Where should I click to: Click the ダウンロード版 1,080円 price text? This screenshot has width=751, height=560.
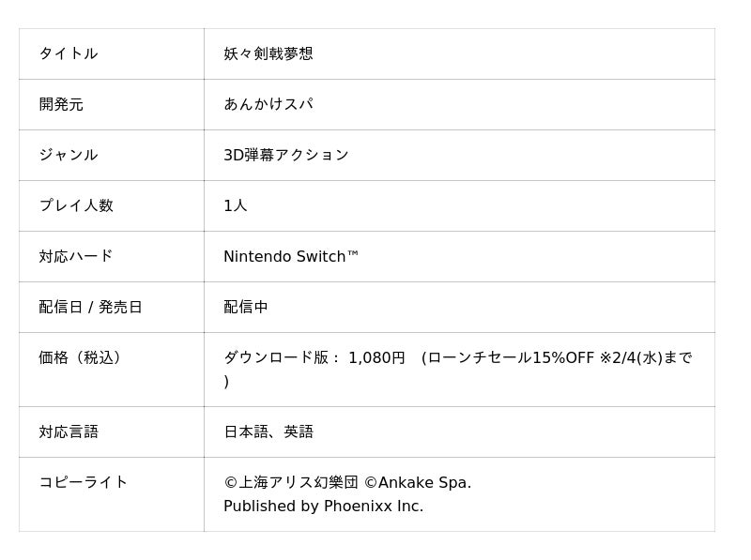[314, 357]
